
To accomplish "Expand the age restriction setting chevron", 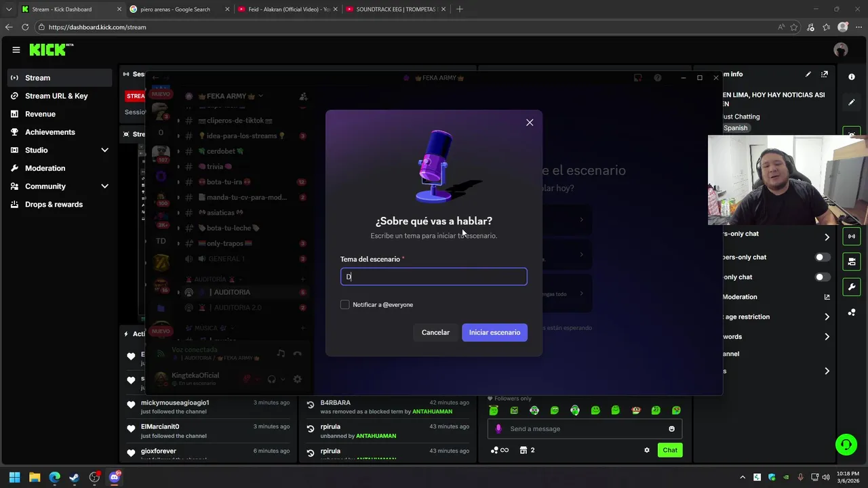I will [x=827, y=317].
